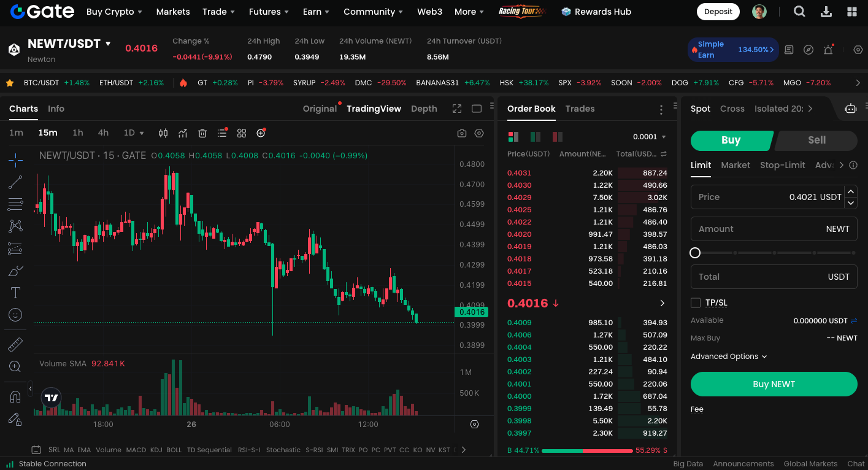Open the search magnifier in header

(799, 12)
